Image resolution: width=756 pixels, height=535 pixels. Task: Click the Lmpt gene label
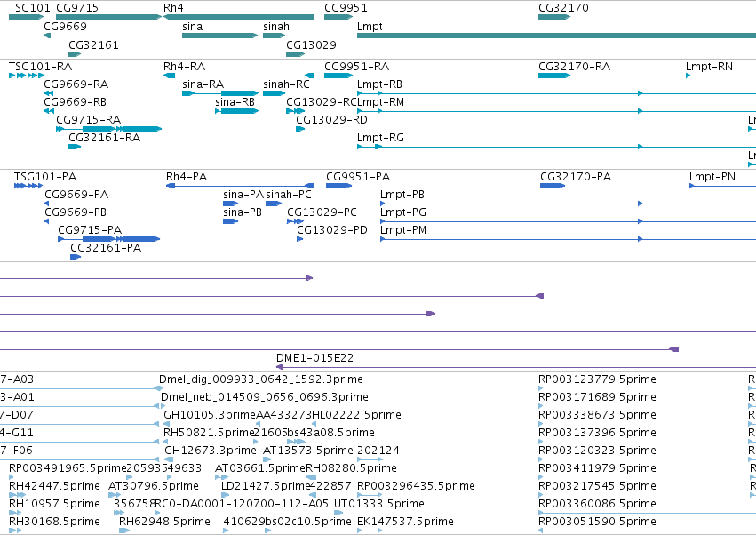370,27
